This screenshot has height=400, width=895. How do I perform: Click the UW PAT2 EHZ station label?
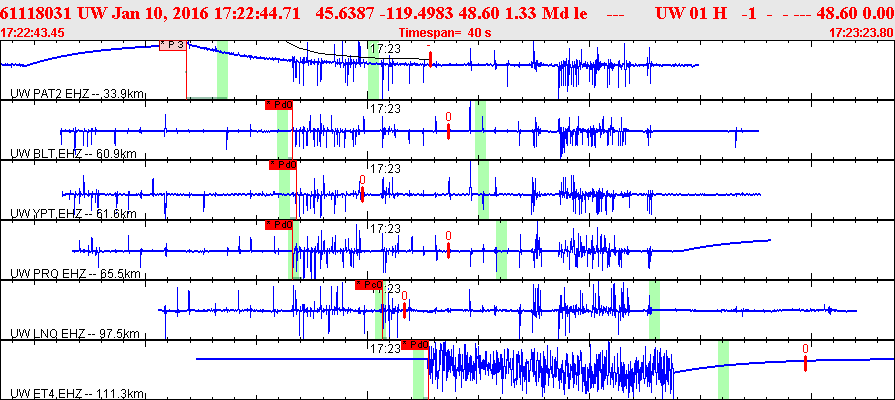tap(73, 94)
